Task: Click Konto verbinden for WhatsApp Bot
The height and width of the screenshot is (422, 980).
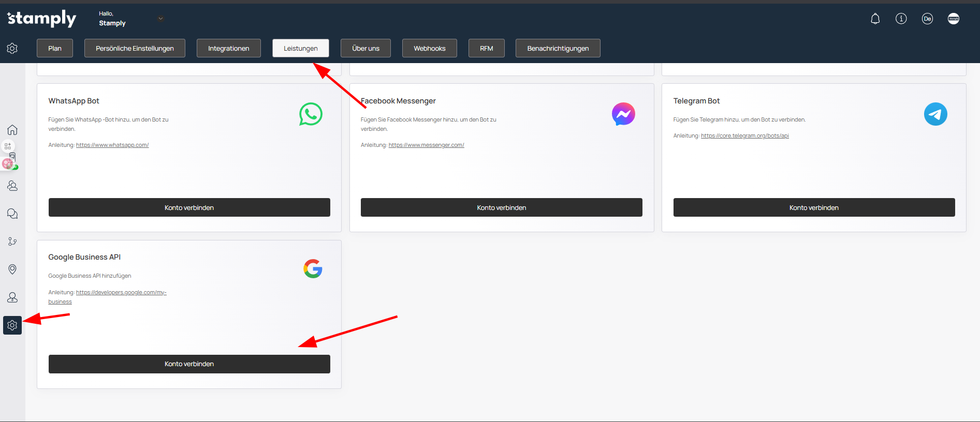Action: pos(189,207)
